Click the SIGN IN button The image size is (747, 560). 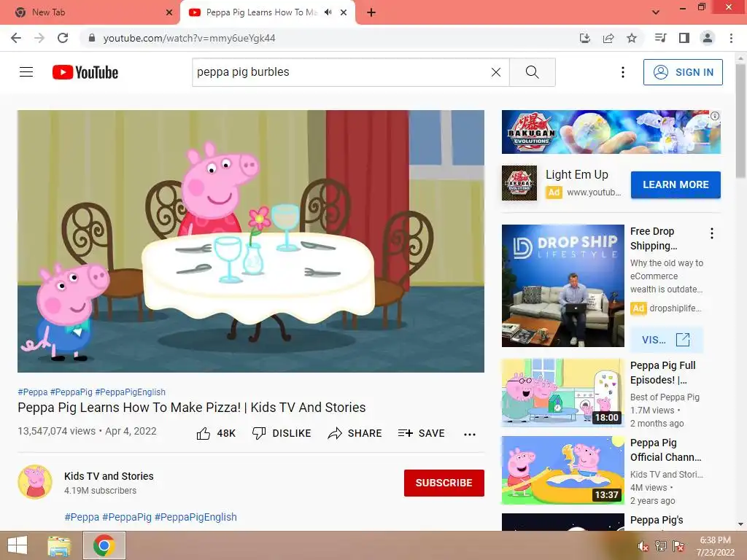(683, 72)
